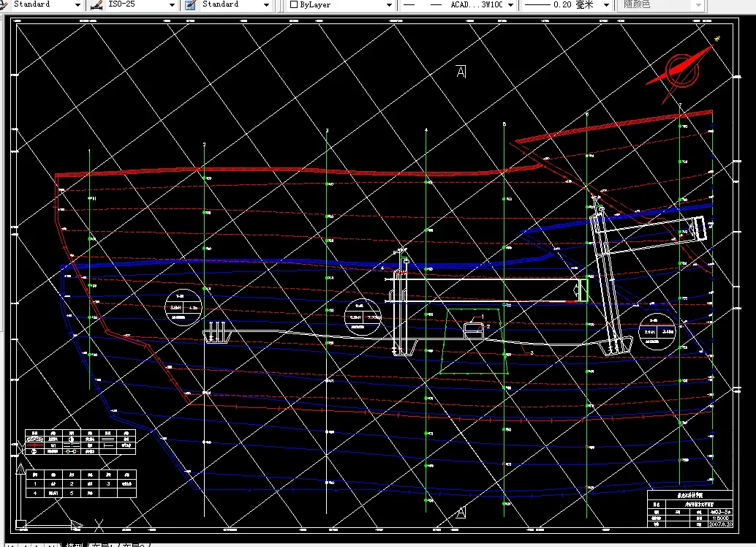
Task: Select the upper section mark A
Action: pyautogui.click(x=461, y=72)
